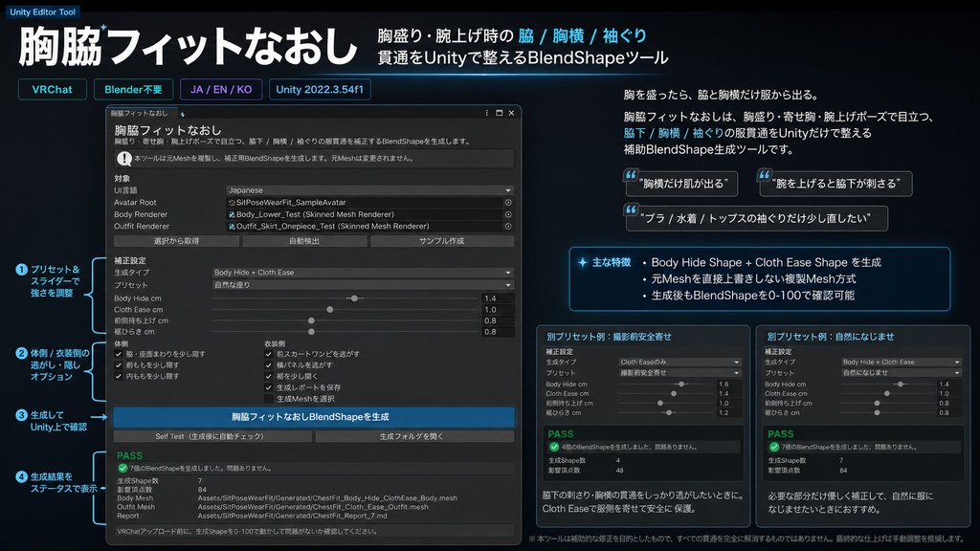The image size is (980, 551).
Task: Open the tool window's three-dot options menu
Action: point(486,113)
